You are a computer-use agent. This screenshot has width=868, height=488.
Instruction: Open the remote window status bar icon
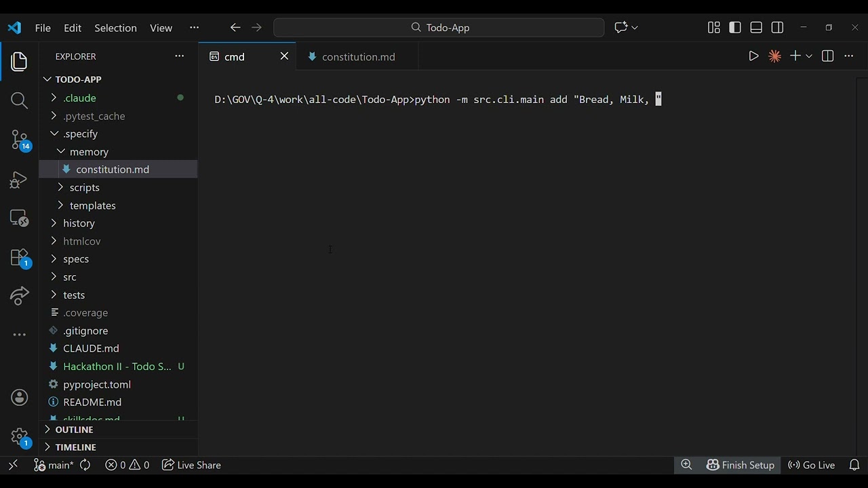(13, 465)
